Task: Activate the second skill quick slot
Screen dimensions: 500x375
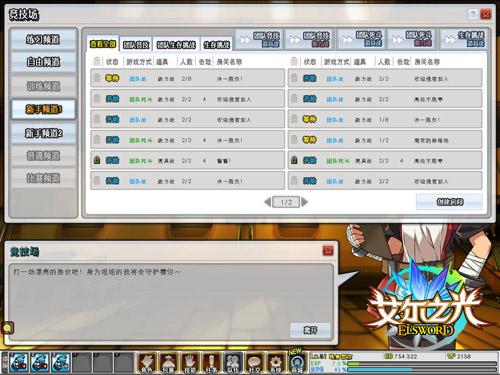Action: pos(40,362)
